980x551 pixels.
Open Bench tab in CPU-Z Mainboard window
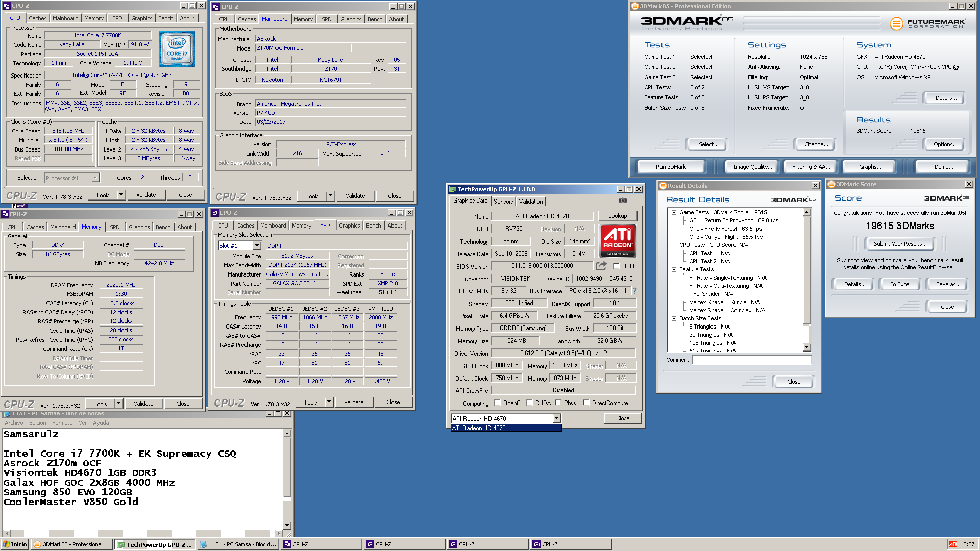pos(375,19)
